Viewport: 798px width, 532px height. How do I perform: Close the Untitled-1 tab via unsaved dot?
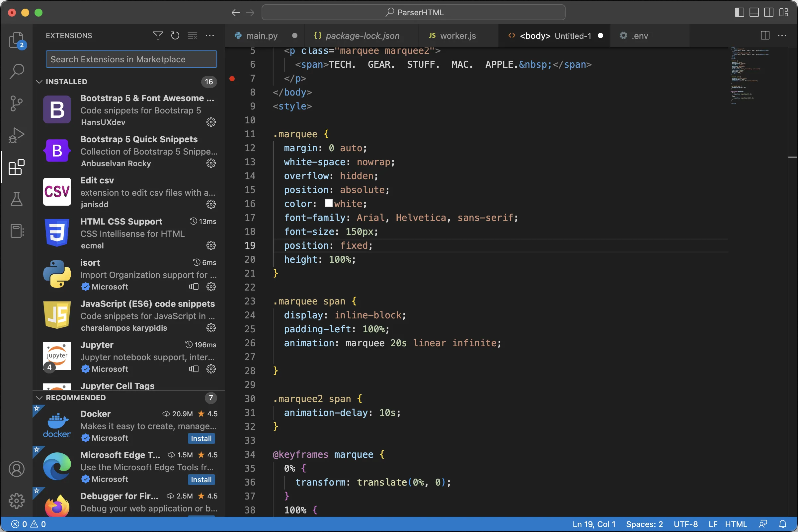click(x=600, y=35)
